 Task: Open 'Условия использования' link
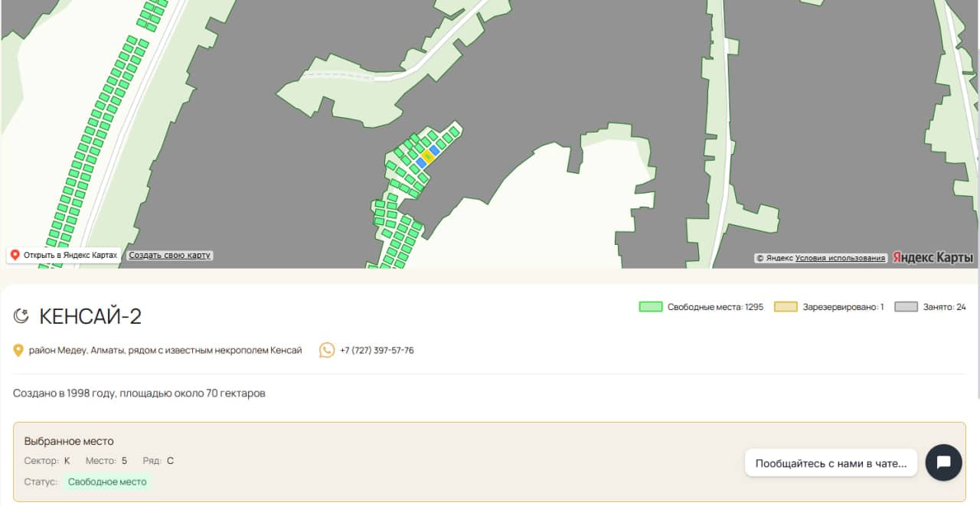point(840,258)
